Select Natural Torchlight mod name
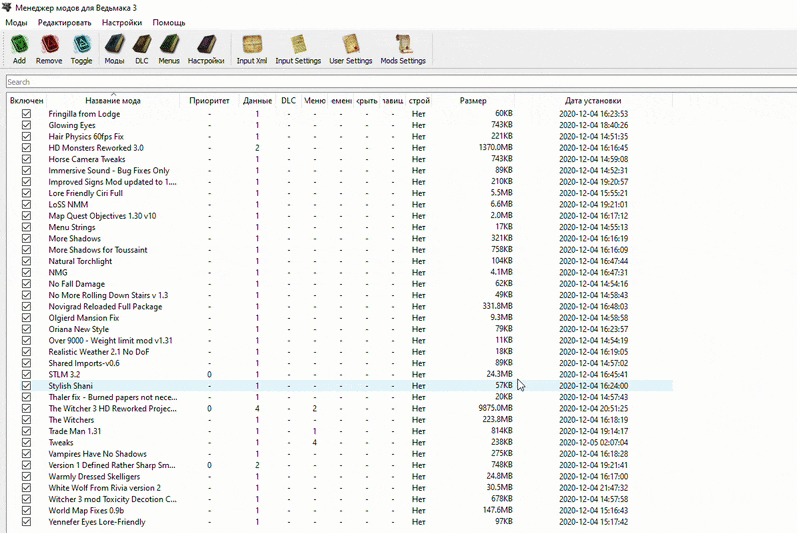The height and width of the screenshot is (533, 797). tap(80, 261)
